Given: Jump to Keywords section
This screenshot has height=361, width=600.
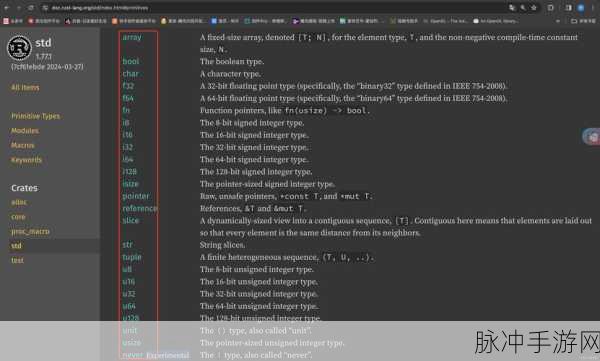Looking at the screenshot, I should tap(26, 160).
